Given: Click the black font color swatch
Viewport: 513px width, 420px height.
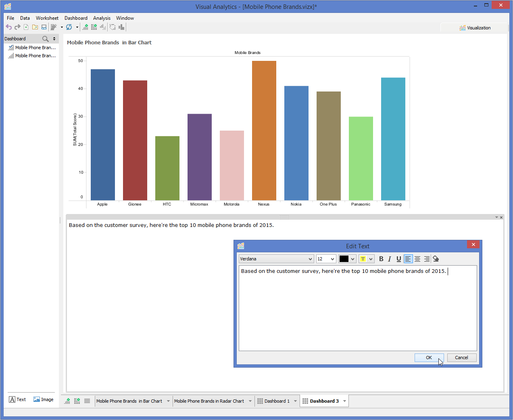Looking at the screenshot, I should [x=344, y=259].
